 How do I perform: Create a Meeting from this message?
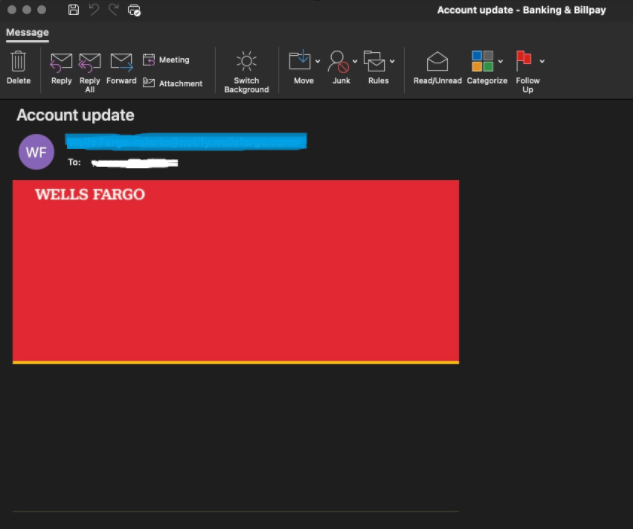[x=166, y=60]
